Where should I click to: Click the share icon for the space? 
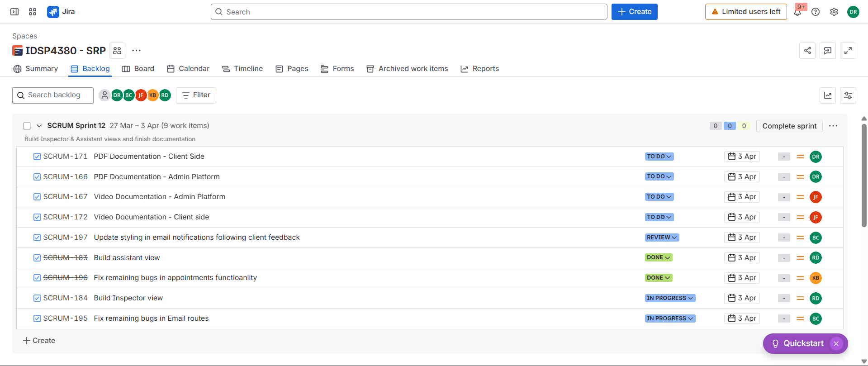(807, 51)
